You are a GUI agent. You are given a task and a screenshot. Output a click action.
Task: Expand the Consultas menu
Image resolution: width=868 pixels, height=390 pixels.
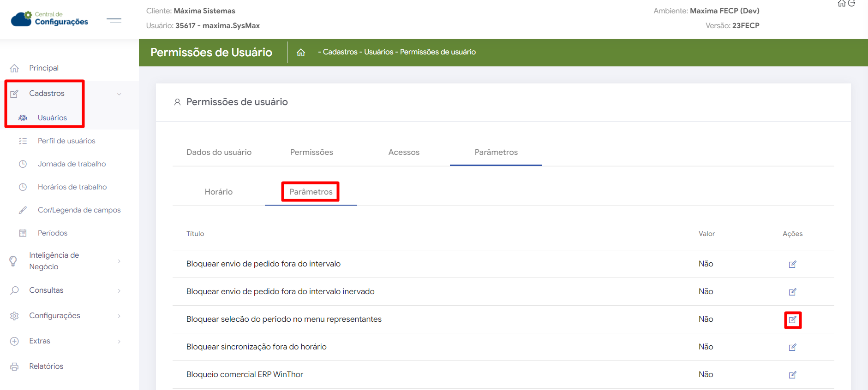tap(119, 290)
